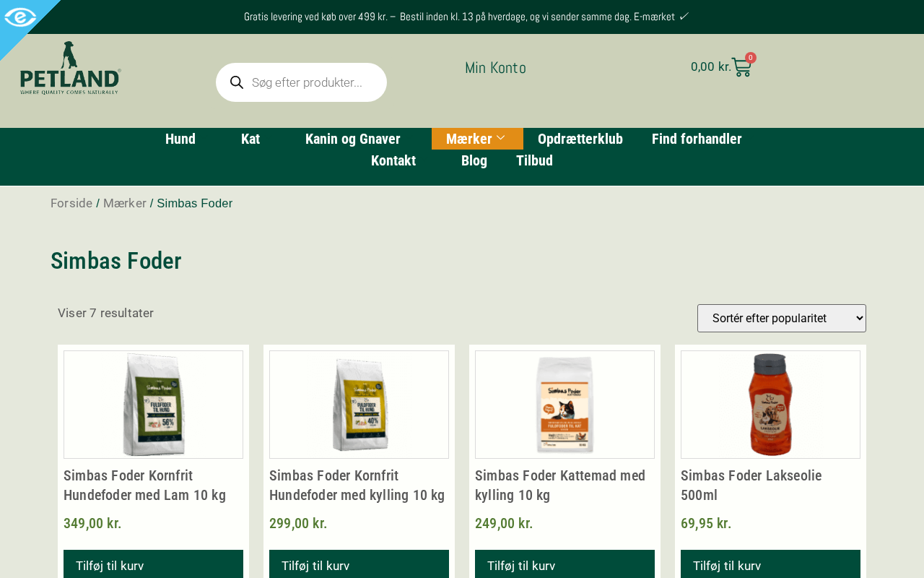
Task: Click the Viser 7 resultater text
Action: (105, 313)
